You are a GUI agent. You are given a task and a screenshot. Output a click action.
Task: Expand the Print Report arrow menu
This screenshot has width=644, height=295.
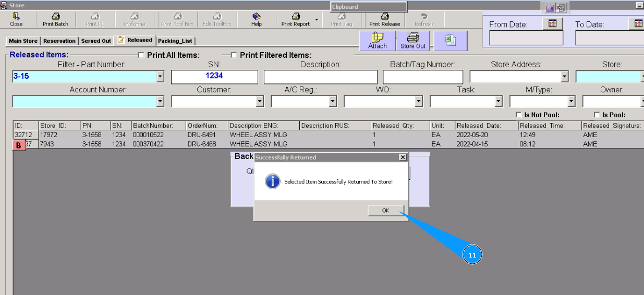click(316, 20)
